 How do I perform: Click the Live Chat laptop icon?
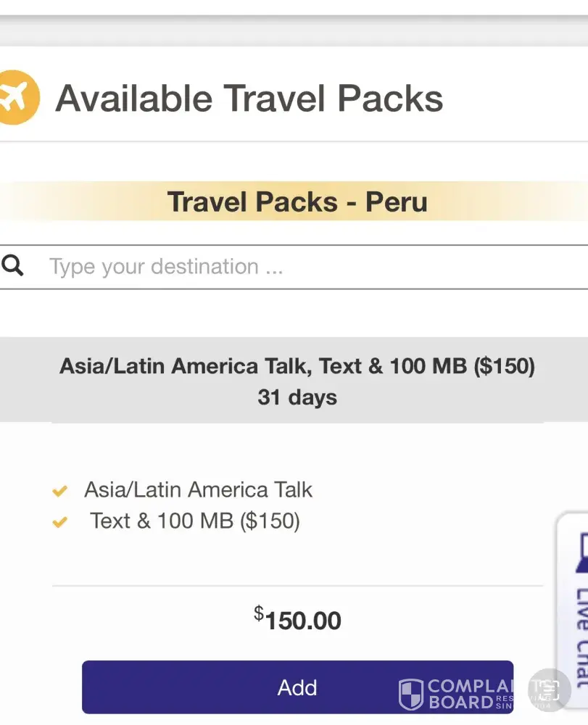click(582, 555)
